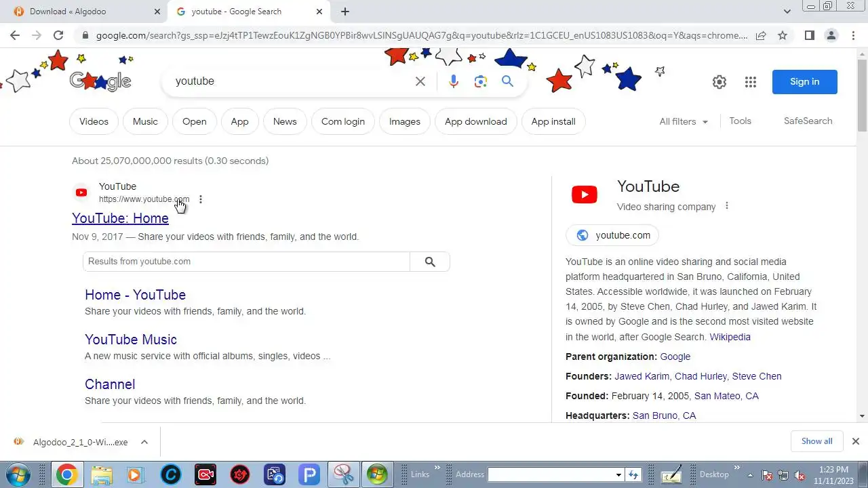The width and height of the screenshot is (868, 488).
Task: Open the Wikipedia link
Action: tap(730, 337)
